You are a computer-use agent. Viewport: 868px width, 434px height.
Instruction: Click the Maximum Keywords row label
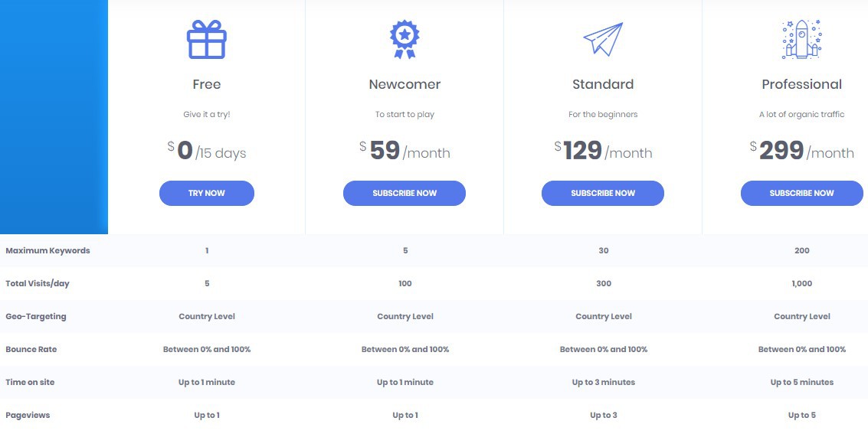[x=47, y=250]
